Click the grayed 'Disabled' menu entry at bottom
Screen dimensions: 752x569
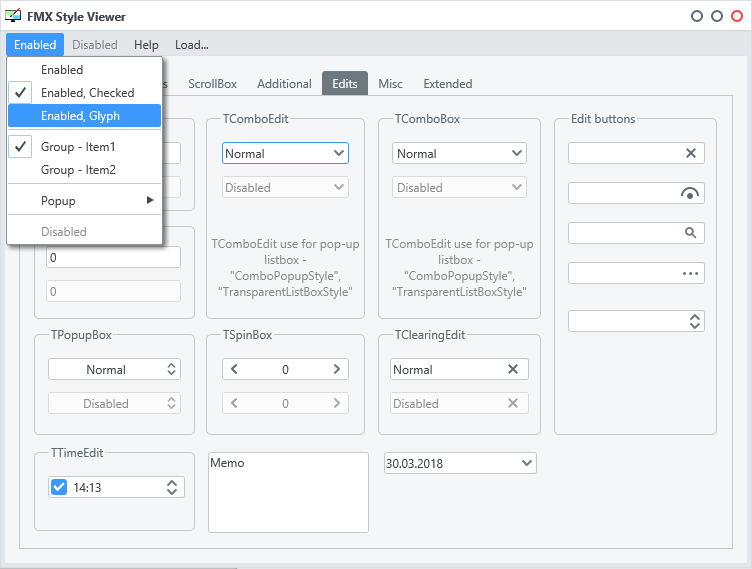[84, 232]
